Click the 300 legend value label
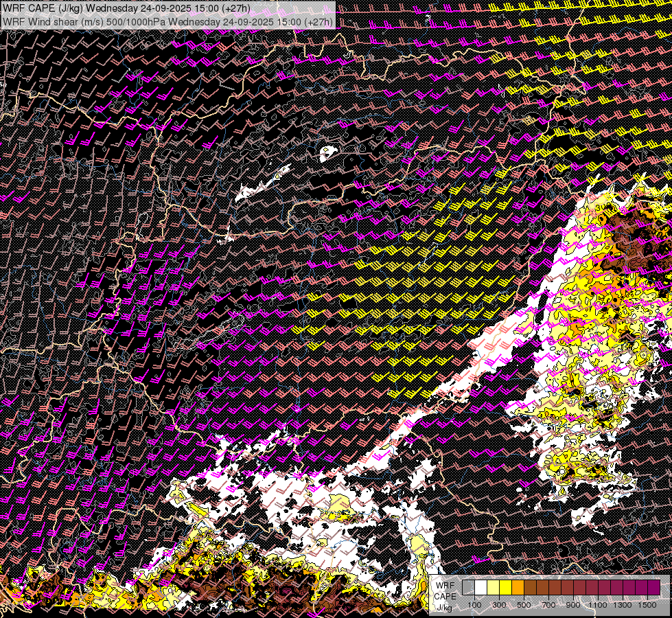672x618 pixels. coord(499,605)
